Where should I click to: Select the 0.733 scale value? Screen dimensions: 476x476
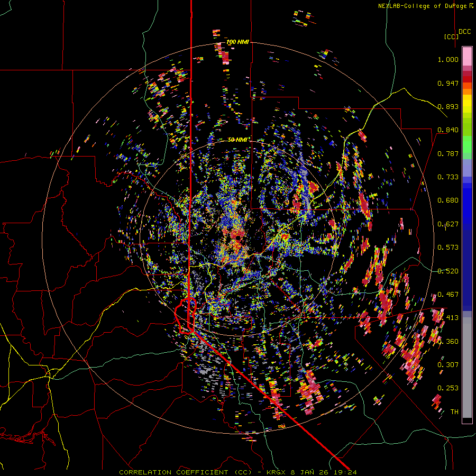pos(448,177)
